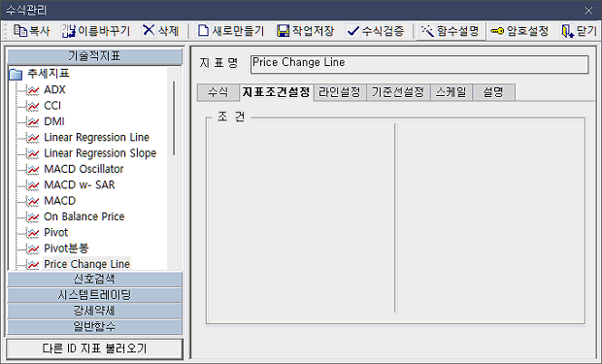This screenshot has height=364, width=602.
Task: Save work with 작업저장 floppy icon
Action: pyautogui.click(x=284, y=31)
